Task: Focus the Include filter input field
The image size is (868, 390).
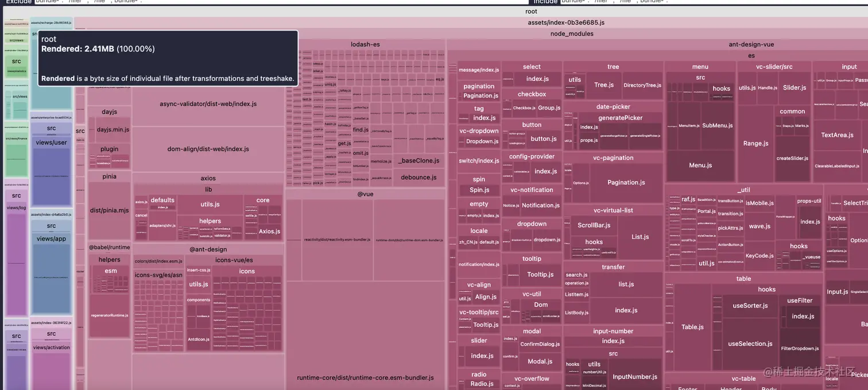Action: (714, 2)
